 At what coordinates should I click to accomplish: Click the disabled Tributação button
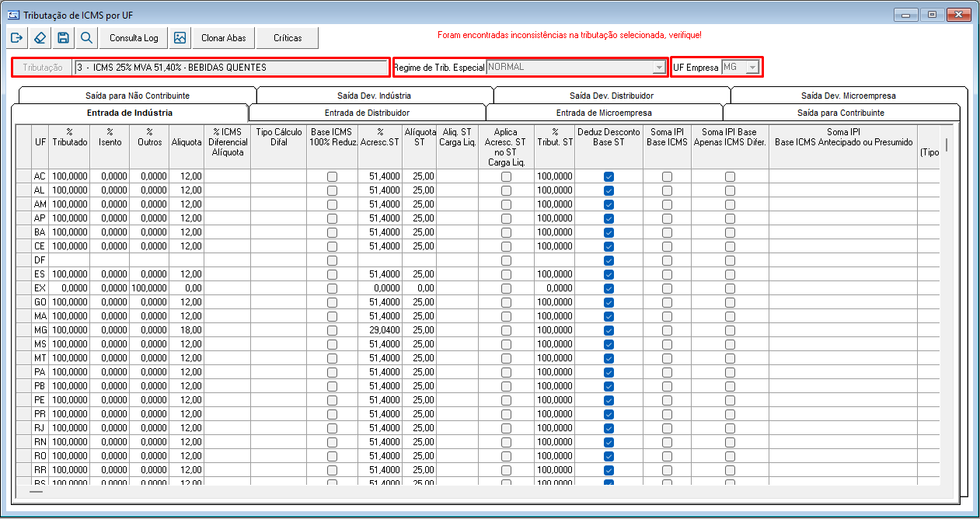coord(43,68)
